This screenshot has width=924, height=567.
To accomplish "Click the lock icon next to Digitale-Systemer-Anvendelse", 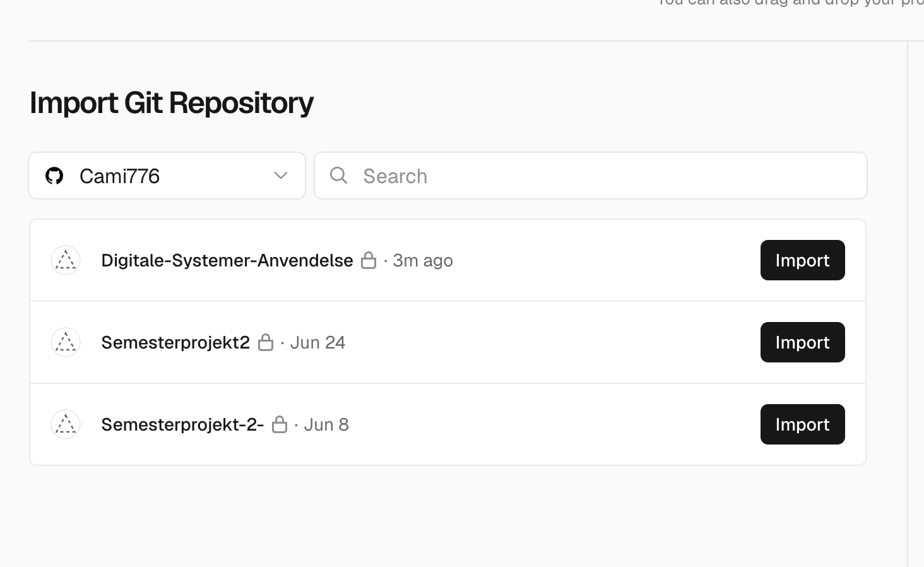I will (x=369, y=260).
